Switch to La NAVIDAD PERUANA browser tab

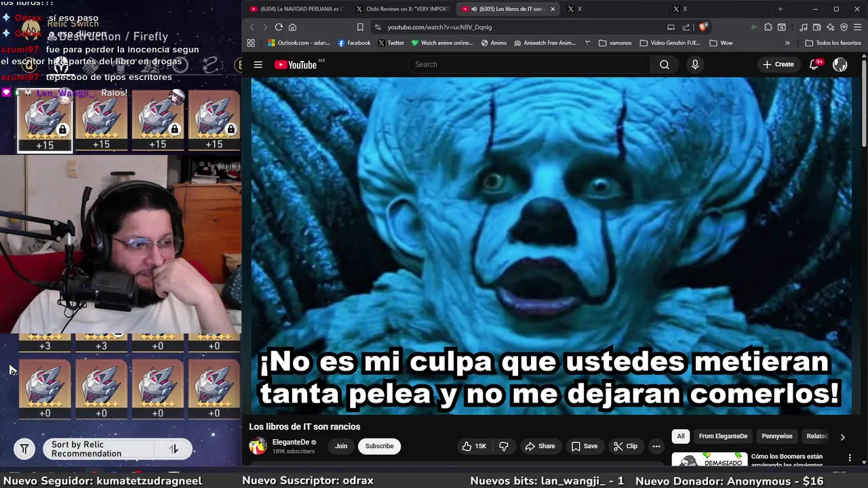[296, 9]
